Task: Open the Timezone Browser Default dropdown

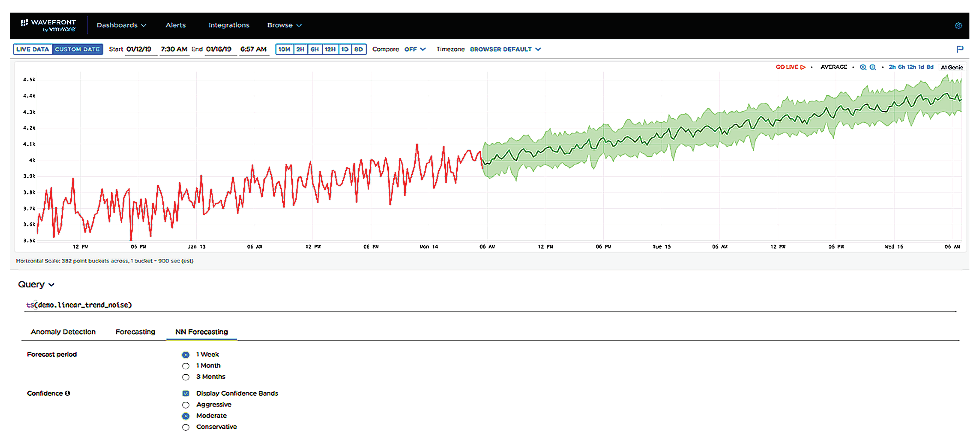Action: click(505, 49)
